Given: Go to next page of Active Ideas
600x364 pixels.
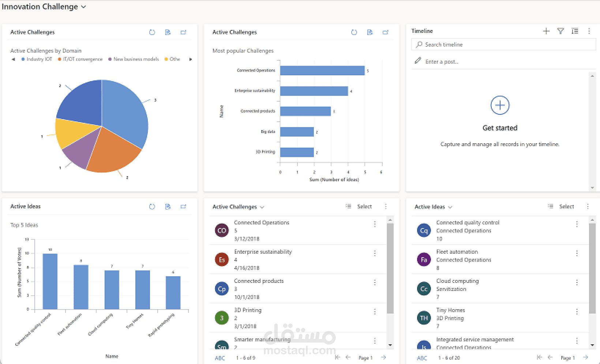Looking at the screenshot, I should click(x=585, y=358).
